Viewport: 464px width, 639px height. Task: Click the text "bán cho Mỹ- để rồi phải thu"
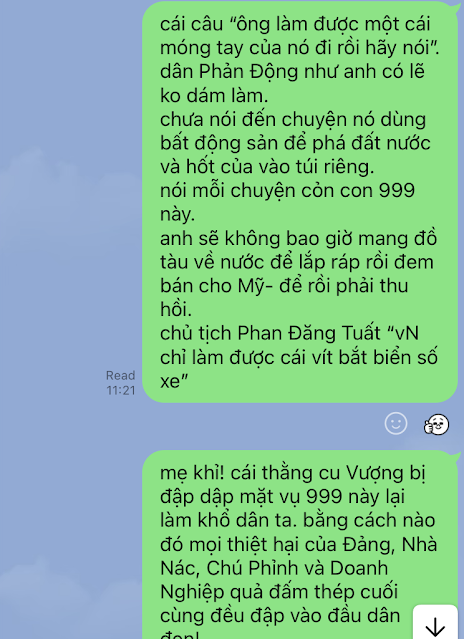(x=284, y=285)
